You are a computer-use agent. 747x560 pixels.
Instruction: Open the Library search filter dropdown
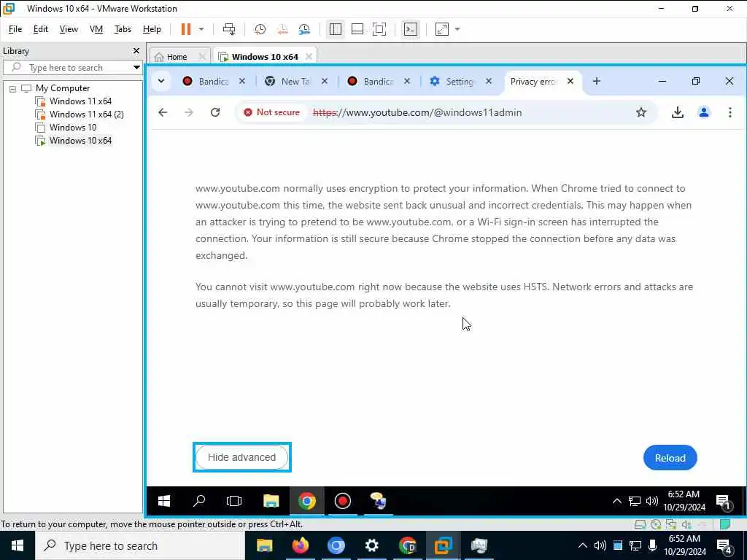pyautogui.click(x=136, y=68)
